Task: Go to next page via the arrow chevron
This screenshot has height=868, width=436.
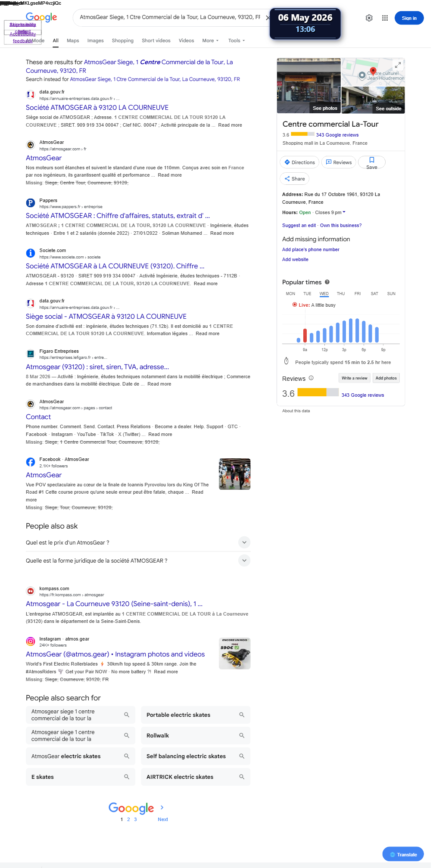Action: tap(162, 807)
